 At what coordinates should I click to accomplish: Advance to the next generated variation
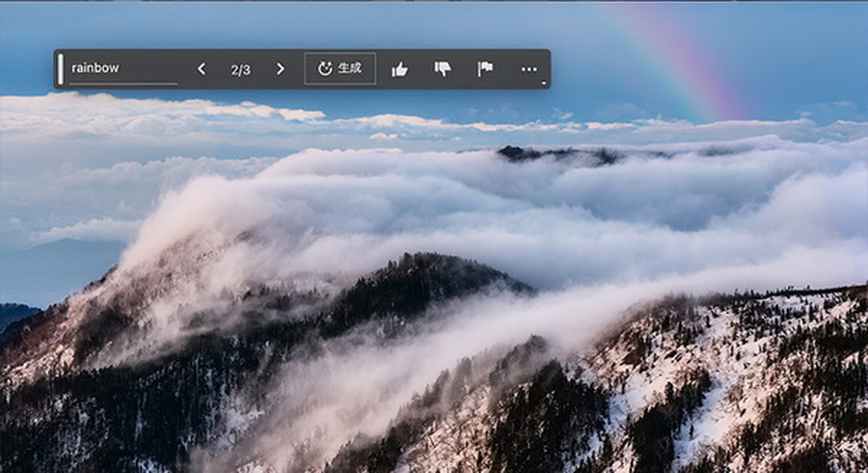tap(281, 69)
